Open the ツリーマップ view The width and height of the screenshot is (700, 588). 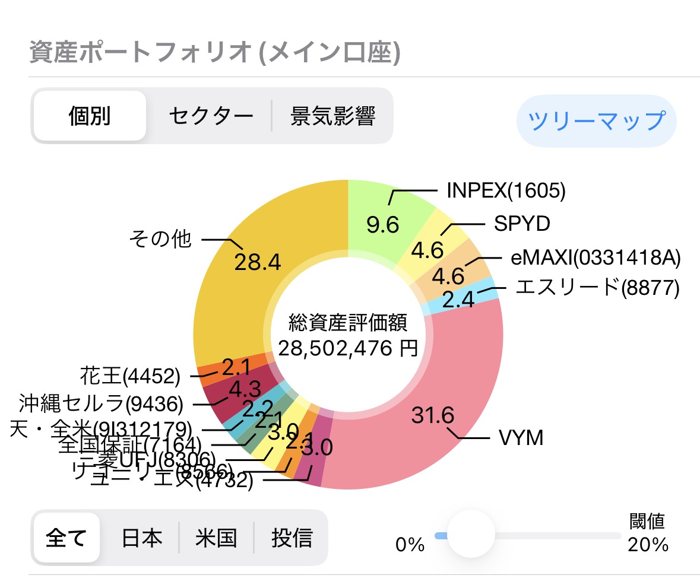(x=596, y=120)
